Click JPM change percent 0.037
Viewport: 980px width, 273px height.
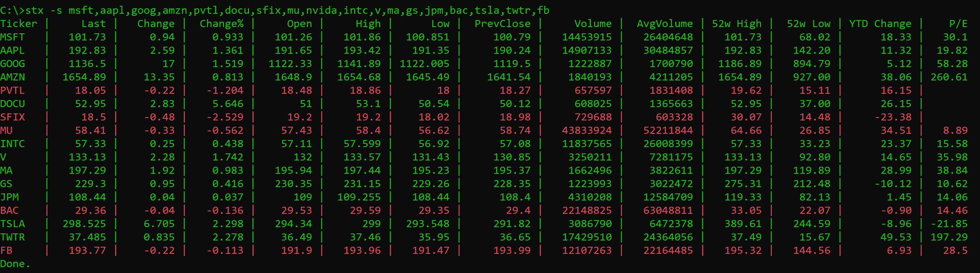(228, 197)
